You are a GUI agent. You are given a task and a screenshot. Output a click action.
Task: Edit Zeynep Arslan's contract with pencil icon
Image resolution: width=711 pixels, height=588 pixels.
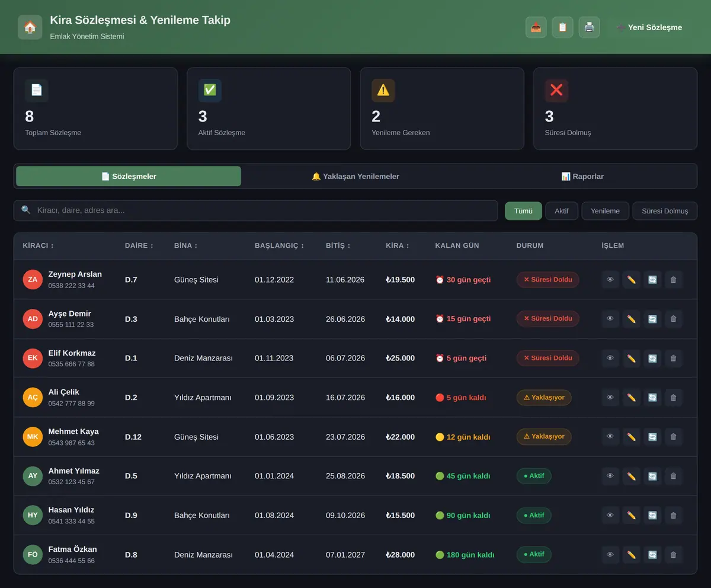[x=632, y=280]
